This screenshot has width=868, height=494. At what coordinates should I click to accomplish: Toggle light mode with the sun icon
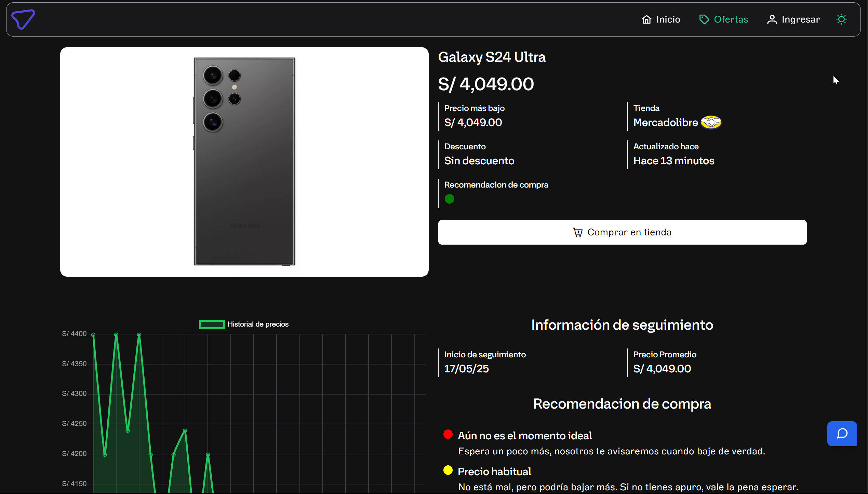[x=841, y=19]
